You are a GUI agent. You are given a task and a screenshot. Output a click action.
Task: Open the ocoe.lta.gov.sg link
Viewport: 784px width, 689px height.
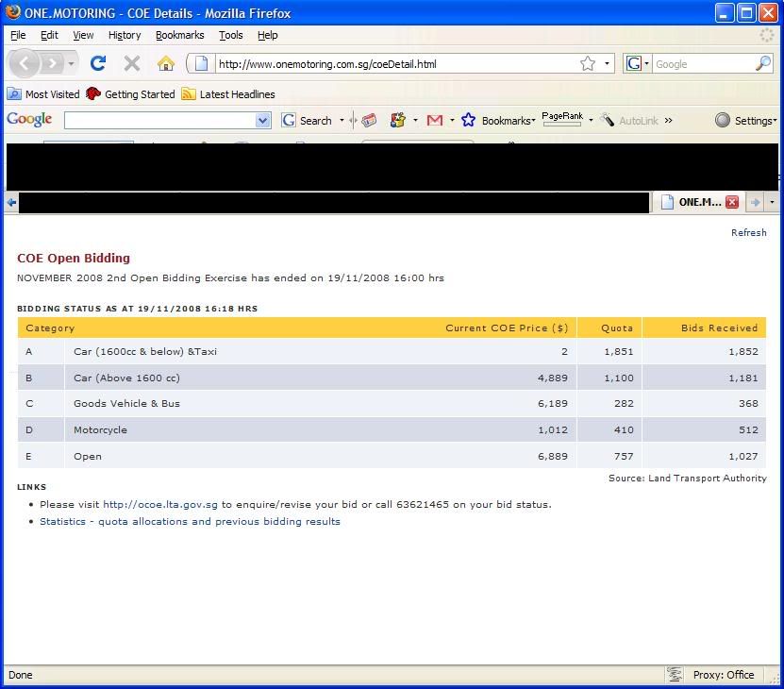click(159, 504)
